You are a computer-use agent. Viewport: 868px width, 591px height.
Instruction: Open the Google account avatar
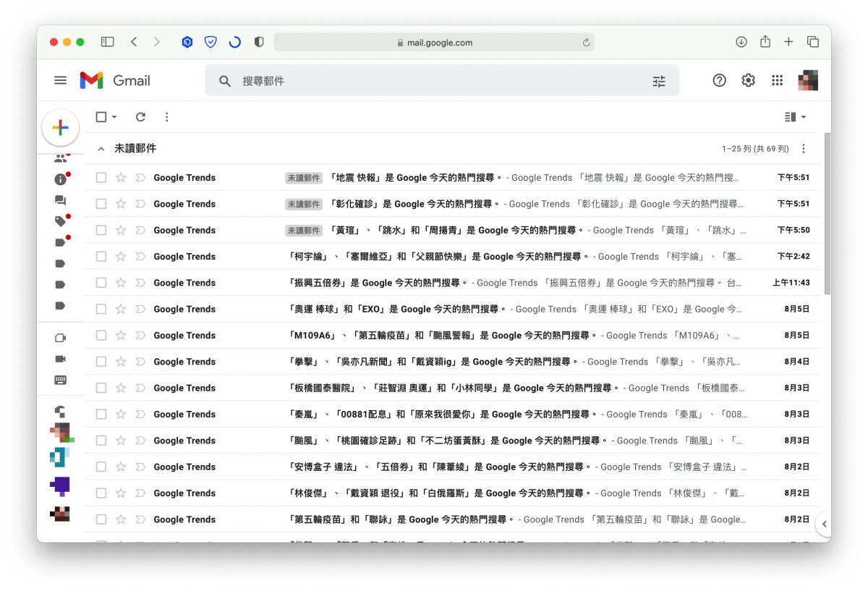click(x=808, y=80)
